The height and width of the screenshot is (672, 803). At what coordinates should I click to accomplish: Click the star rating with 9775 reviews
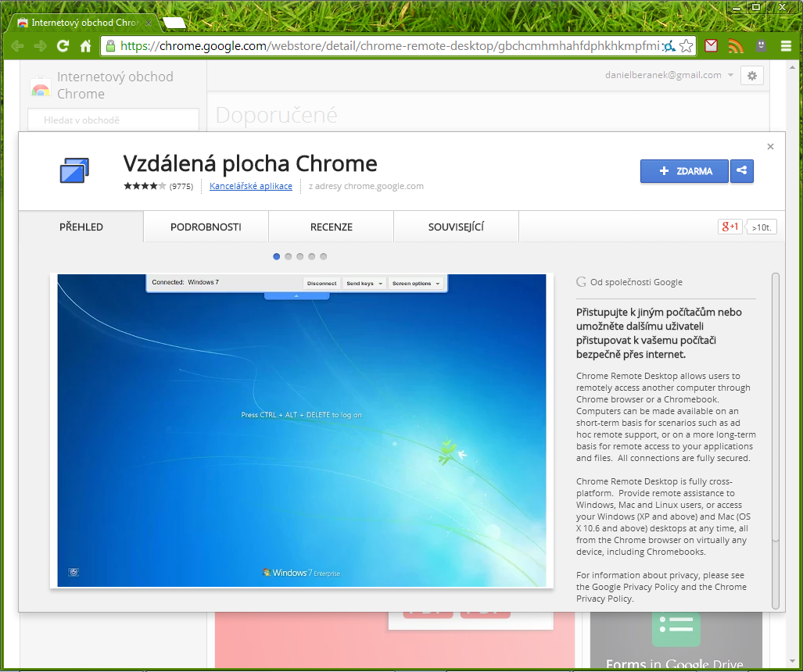coord(158,186)
